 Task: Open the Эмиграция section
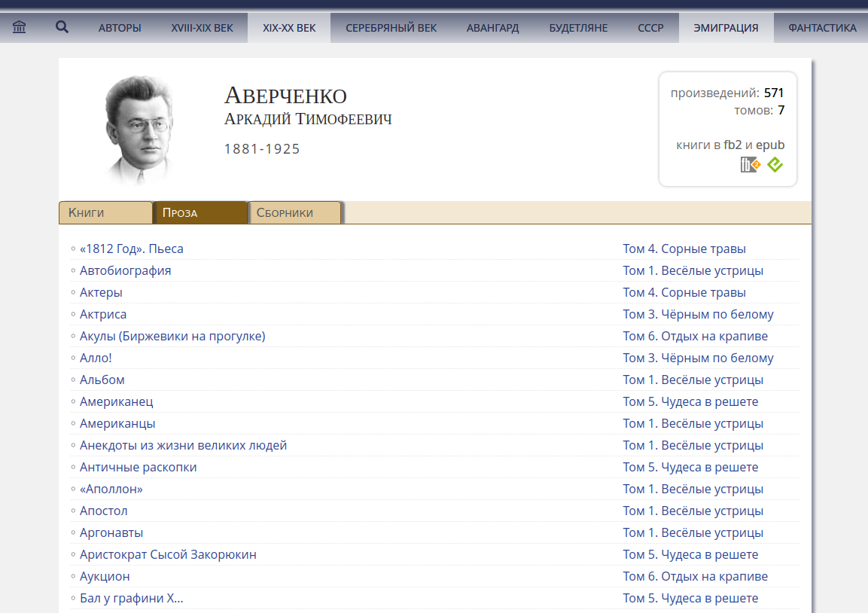(x=726, y=28)
